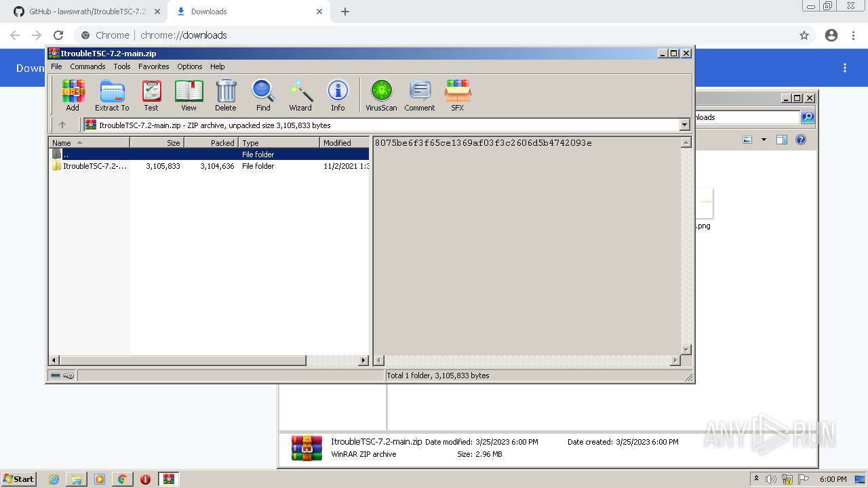Click the Delete trash can icon
This screenshot has width=868, height=488.
coord(226,95)
